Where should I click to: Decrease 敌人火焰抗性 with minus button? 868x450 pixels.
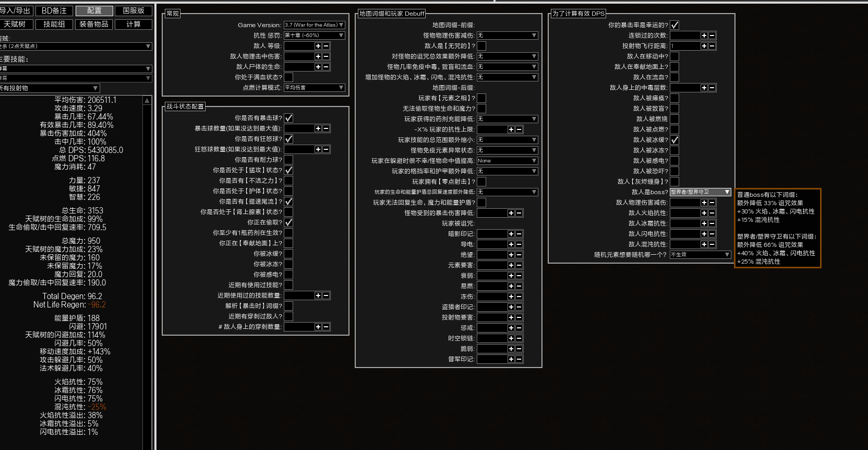712,213
